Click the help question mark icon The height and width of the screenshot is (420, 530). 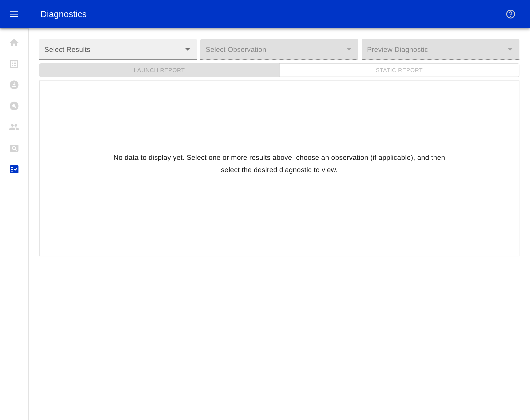pyautogui.click(x=510, y=14)
